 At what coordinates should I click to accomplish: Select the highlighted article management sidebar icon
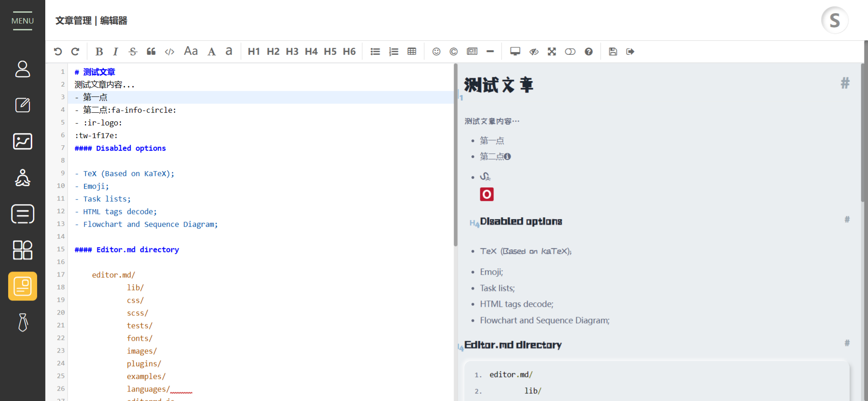[x=23, y=286]
